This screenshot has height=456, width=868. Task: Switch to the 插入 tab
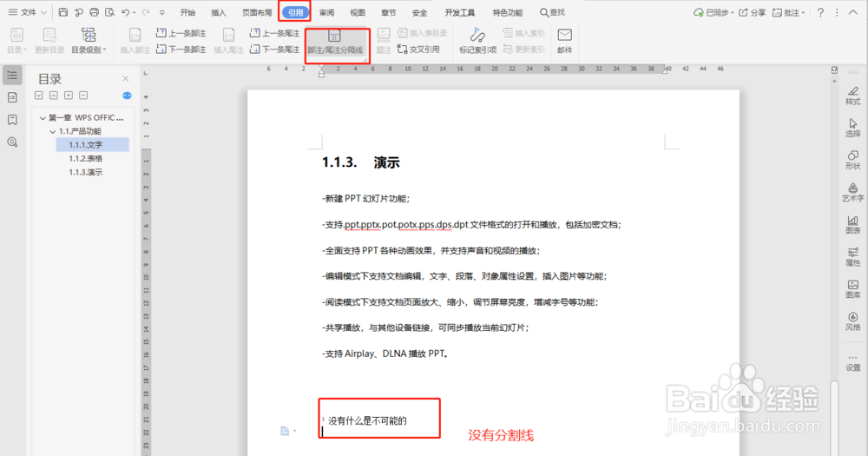[x=219, y=12]
